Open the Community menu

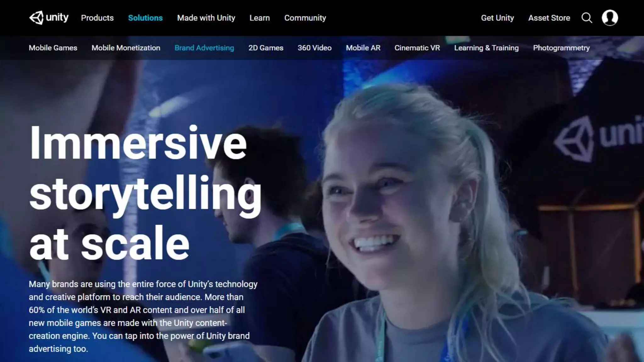(x=305, y=18)
